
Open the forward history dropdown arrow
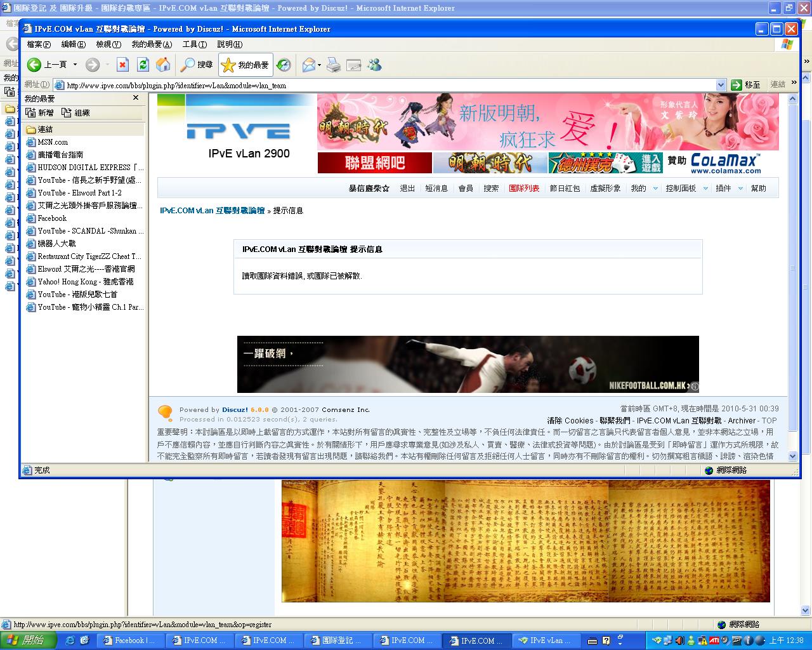pos(107,65)
